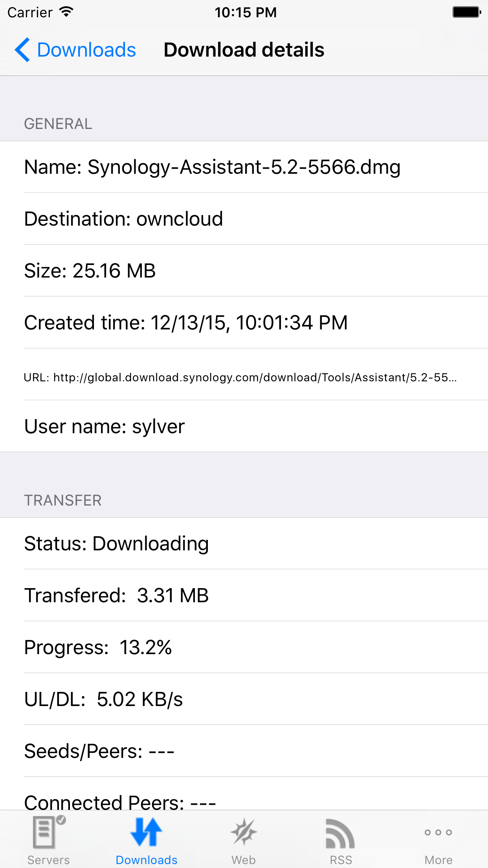Screen dimensions: 488x868
Task: Tap the User name sylver row
Action: (x=105, y=426)
